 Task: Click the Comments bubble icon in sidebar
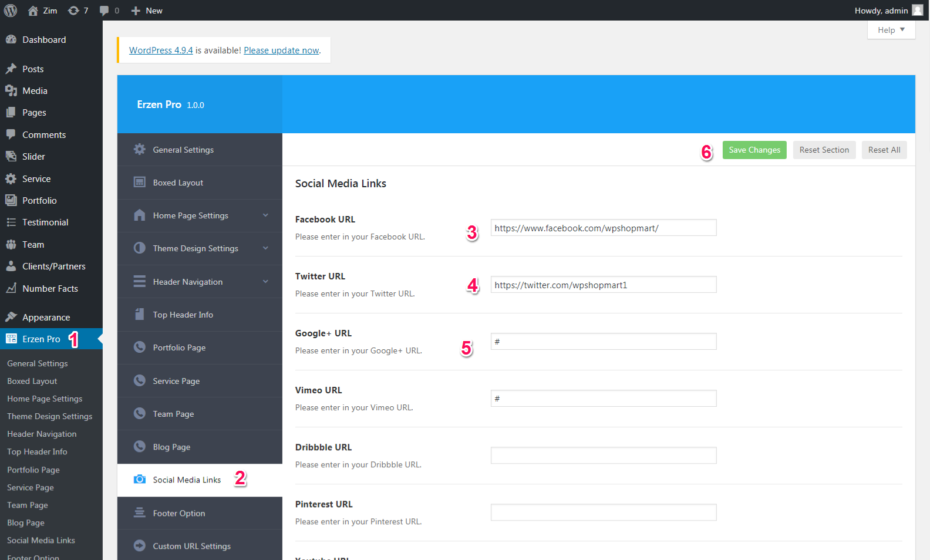(x=11, y=134)
